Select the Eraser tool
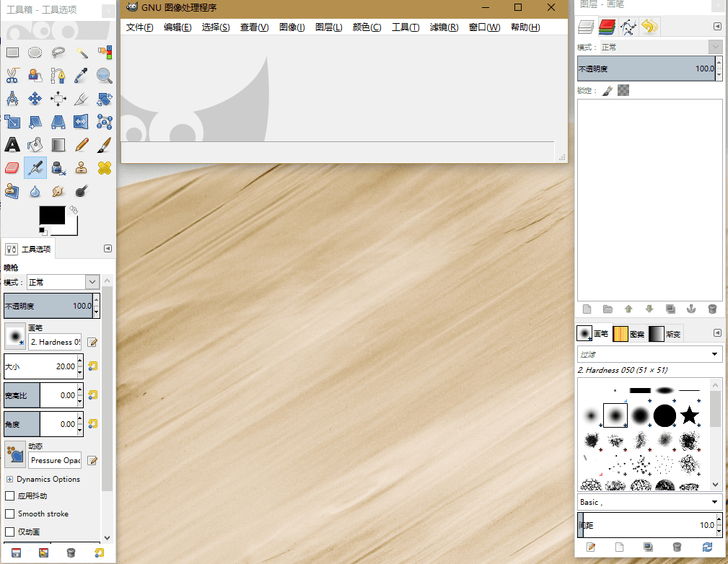 [x=12, y=168]
